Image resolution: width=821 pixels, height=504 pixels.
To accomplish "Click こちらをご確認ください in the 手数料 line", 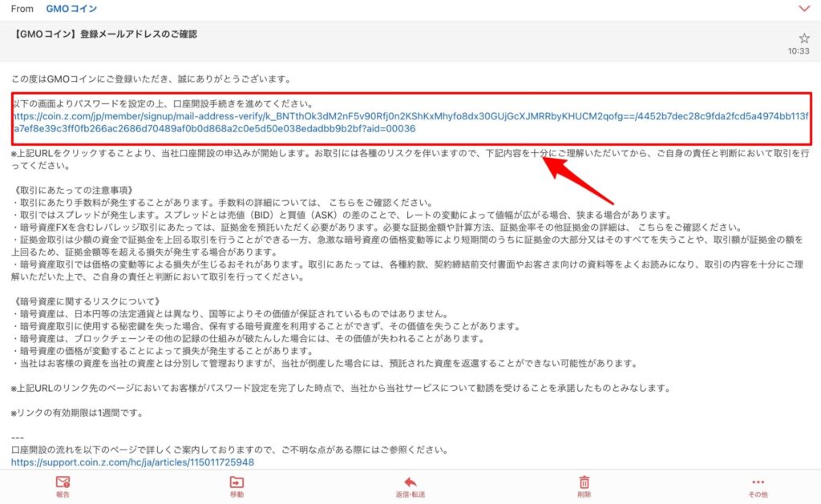I will coord(381,203).
